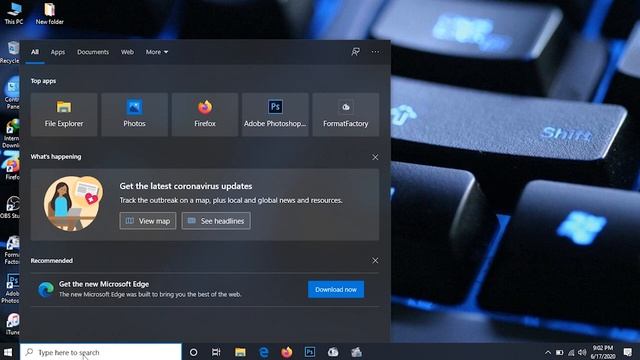The image size is (640, 360).
Task: Open the FormatFactory taskbar icon
Action: [333, 352]
